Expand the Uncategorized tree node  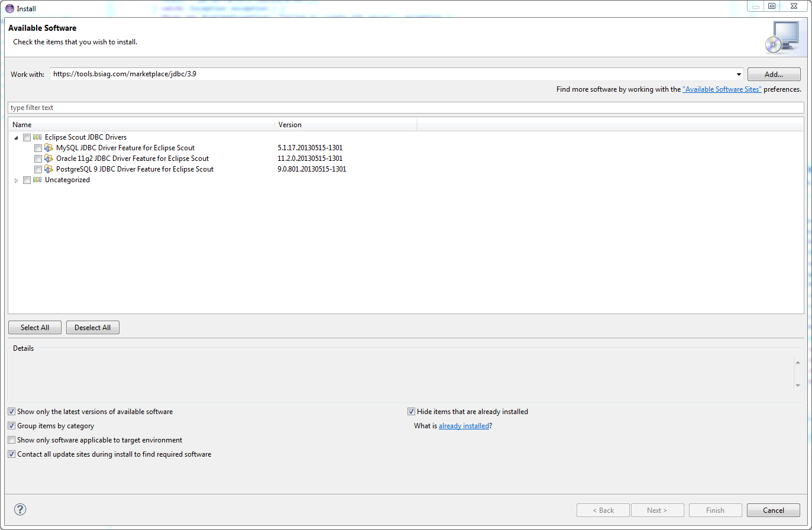click(16, 180)
